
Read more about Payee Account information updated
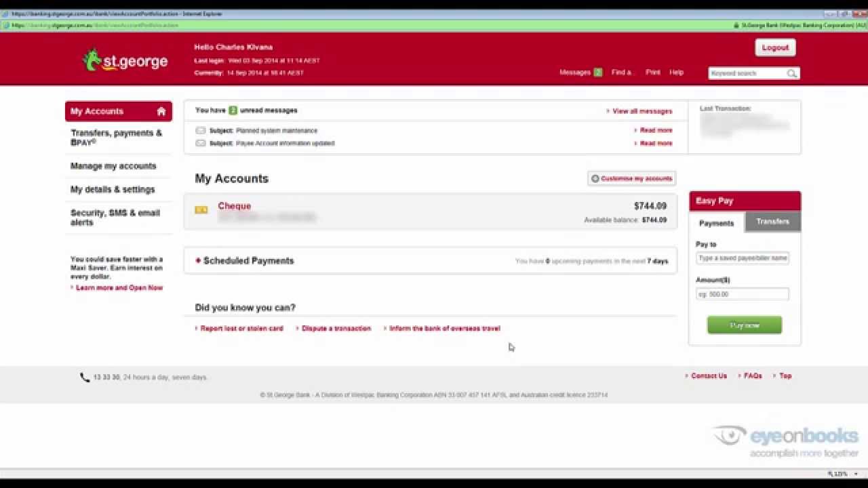pyautogui.click(x=656, y=143)
